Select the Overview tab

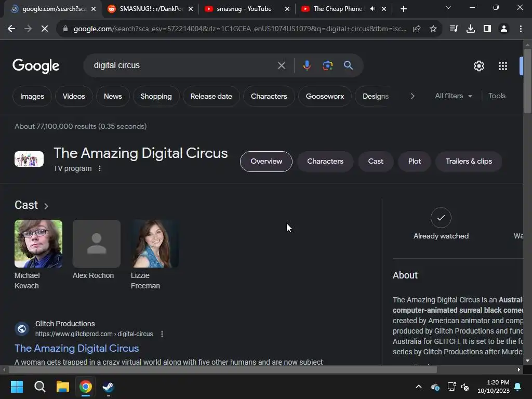point(266,162)
